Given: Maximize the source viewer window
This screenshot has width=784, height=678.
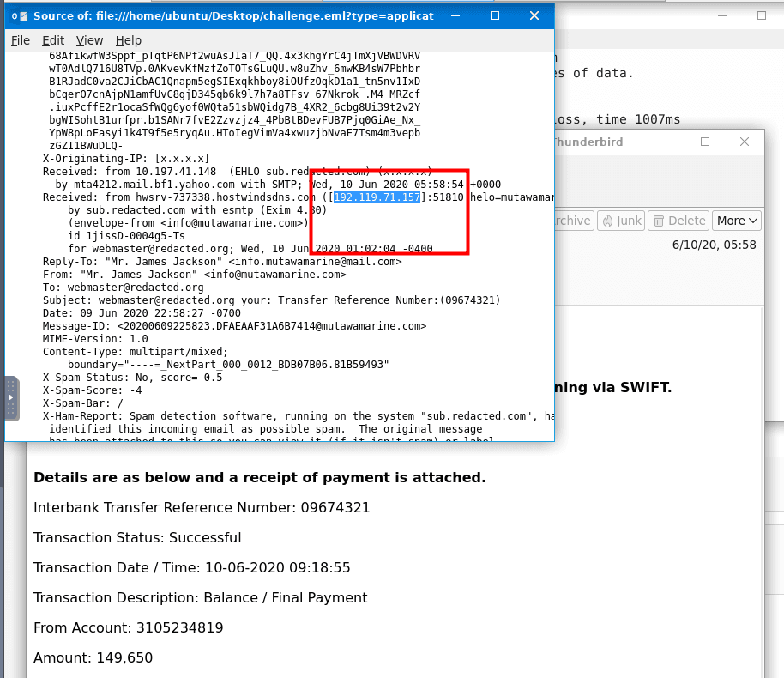Looking at the screenshot, I should [x=495, y=15].
